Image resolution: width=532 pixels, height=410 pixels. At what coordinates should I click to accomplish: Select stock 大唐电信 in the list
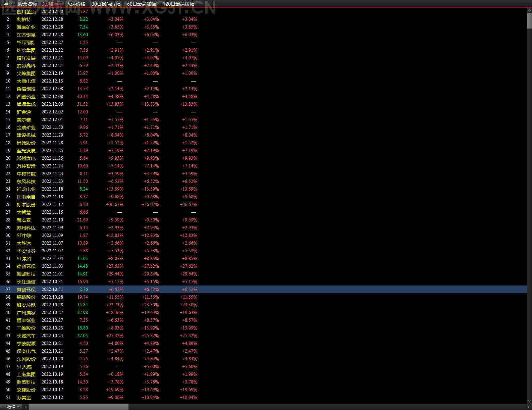[26, 81]
